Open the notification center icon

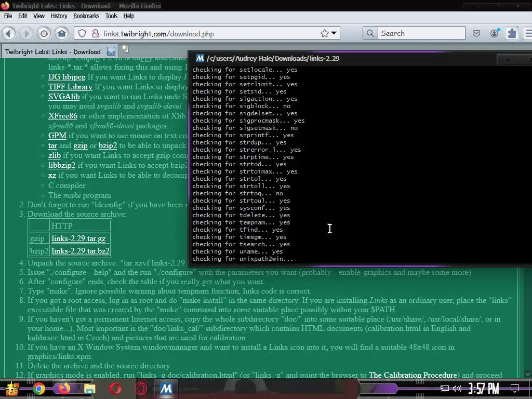pos(515,389)
